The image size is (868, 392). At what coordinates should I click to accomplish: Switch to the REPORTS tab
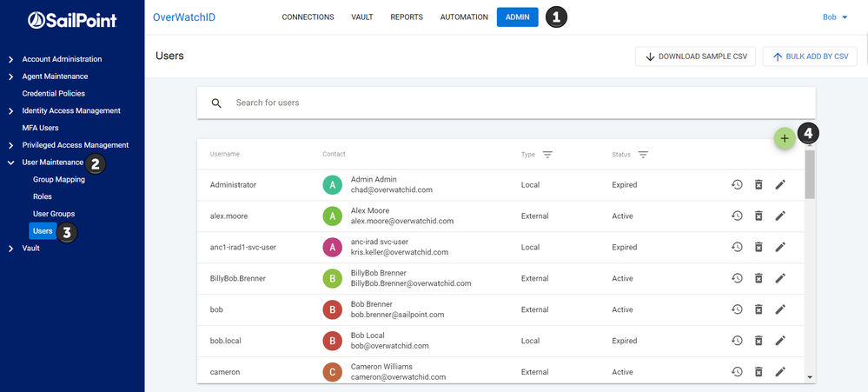pyautogui.click(x=407, y=17)
